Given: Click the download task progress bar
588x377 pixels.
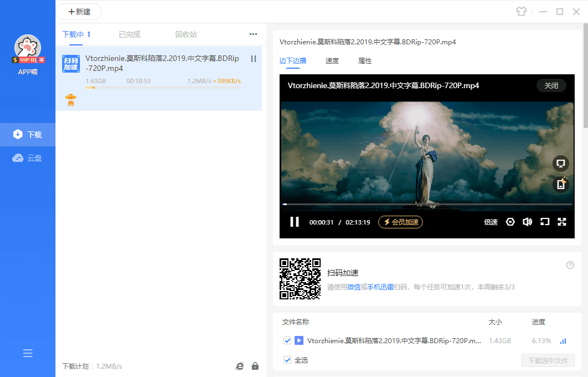Looking at the screenshot, I should click(163, 88).
